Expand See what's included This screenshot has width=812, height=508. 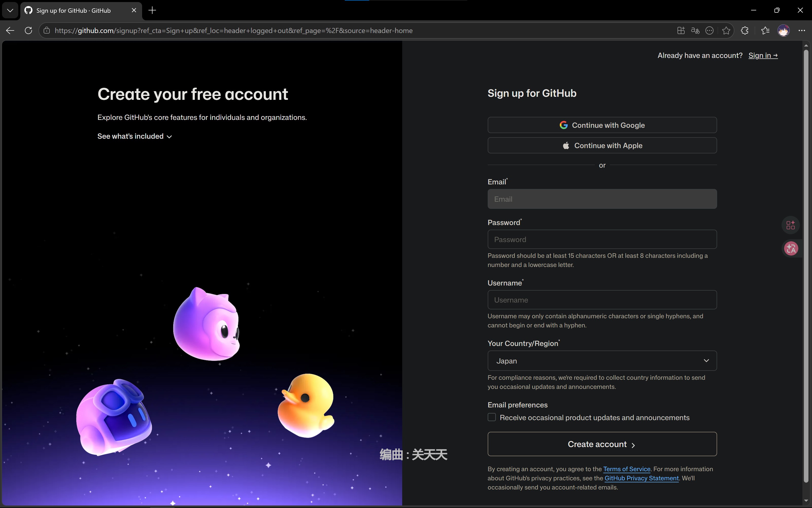point(134,136)
